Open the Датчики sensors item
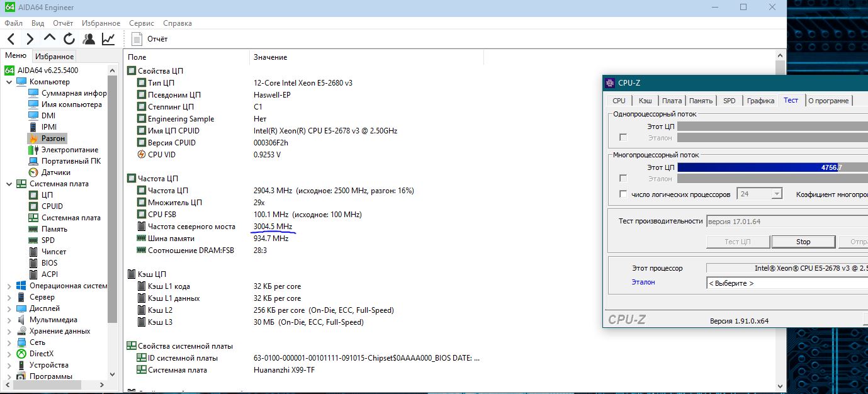This screenshot has height=394, width=868. pos(49,172)
